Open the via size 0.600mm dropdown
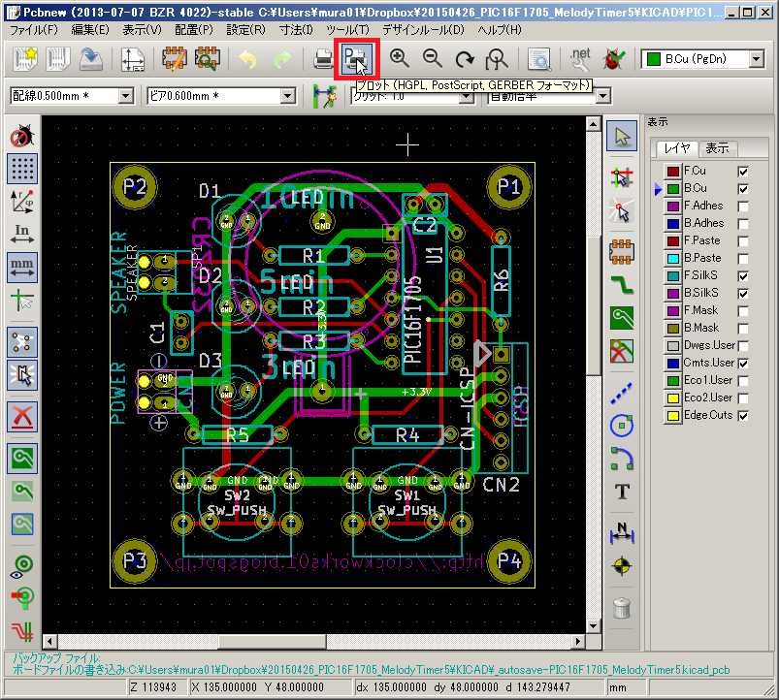This screenshot has width=779, height=700. click(288, 96)
